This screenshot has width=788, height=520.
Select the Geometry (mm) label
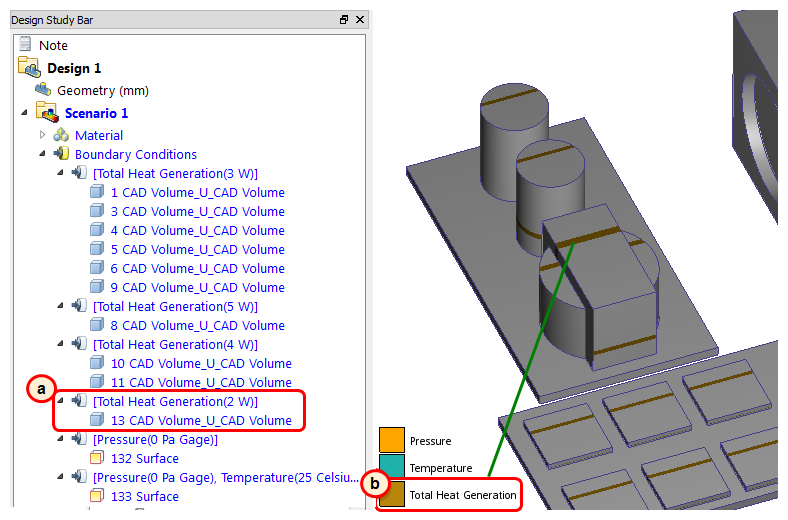pyautogui.click(x=103, y=90)
